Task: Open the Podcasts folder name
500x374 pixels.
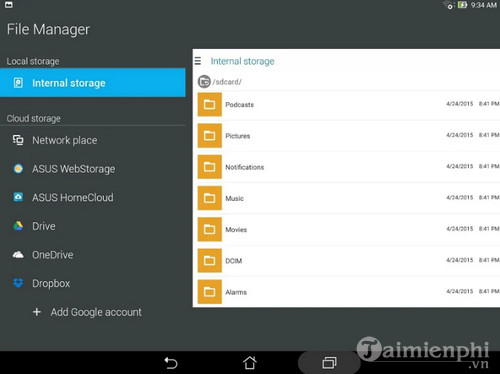Action: pos(239,105)
